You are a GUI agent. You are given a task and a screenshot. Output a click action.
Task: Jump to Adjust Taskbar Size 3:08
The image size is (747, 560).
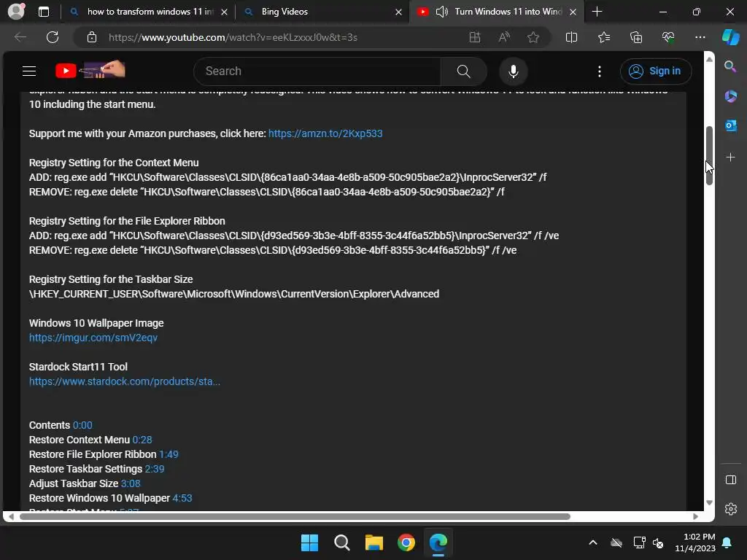point(131,484)
